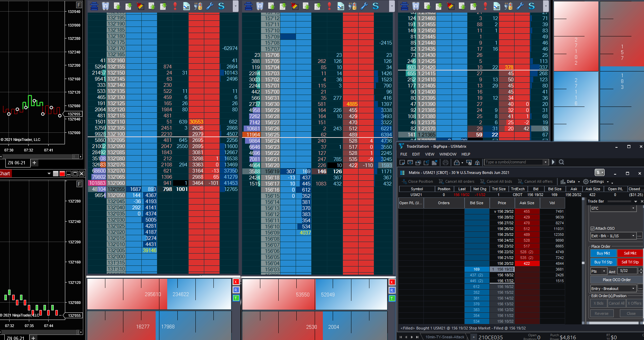The image size is (644, 340).
Task: Click the battery plug icon in the third ladder toolbar
Action: 508,6
